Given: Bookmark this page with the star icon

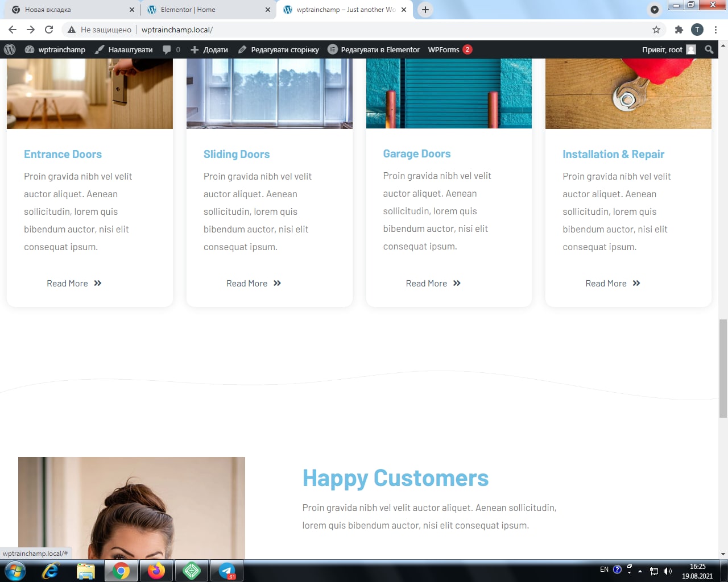Looking at the screenshot, I should coord(656,30).
